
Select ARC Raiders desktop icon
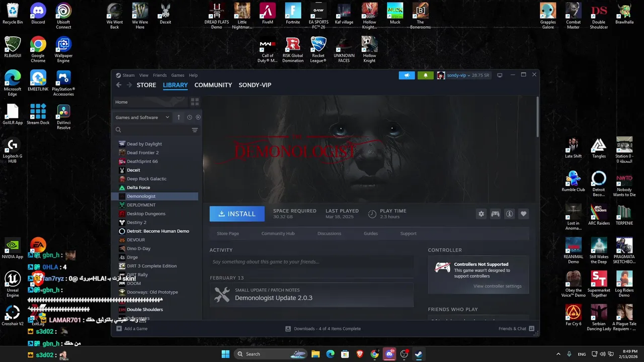[599, 215]
